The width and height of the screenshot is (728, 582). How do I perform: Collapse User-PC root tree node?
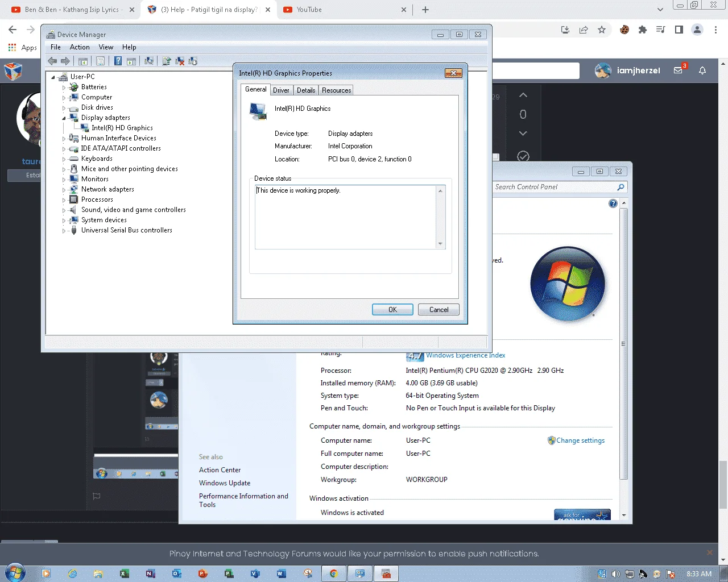coord(53,77)
